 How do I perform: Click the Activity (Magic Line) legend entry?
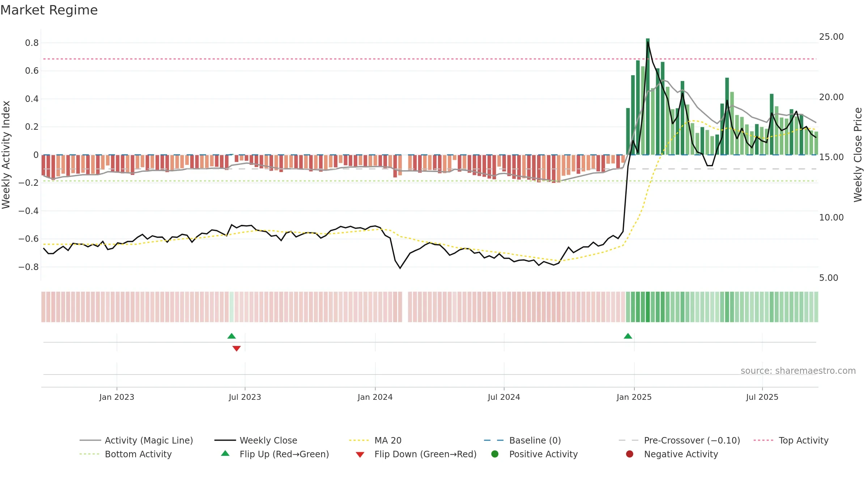click(136, 440)
